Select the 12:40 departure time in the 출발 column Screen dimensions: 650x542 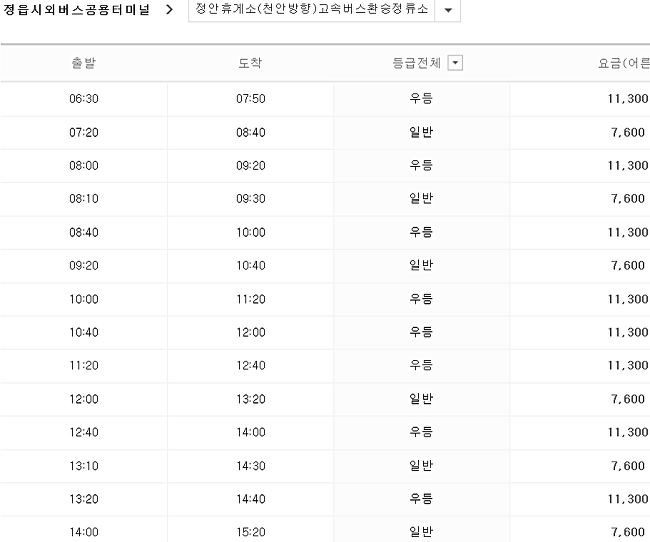(x=84, y=432)
